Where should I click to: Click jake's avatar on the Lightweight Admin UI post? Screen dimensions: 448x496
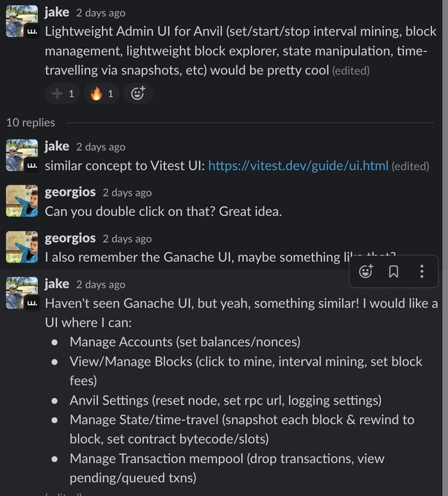coord(22,22)
